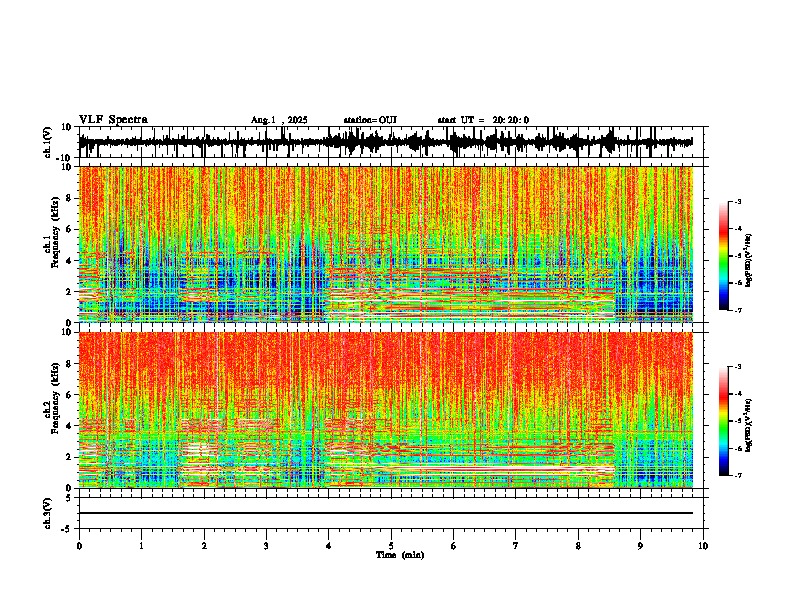The width and height of the screenshot is (792, 612).
Task: Click the 'VLF Spectra' plot title
Action: pyautogui.click(x=113, y=120)
